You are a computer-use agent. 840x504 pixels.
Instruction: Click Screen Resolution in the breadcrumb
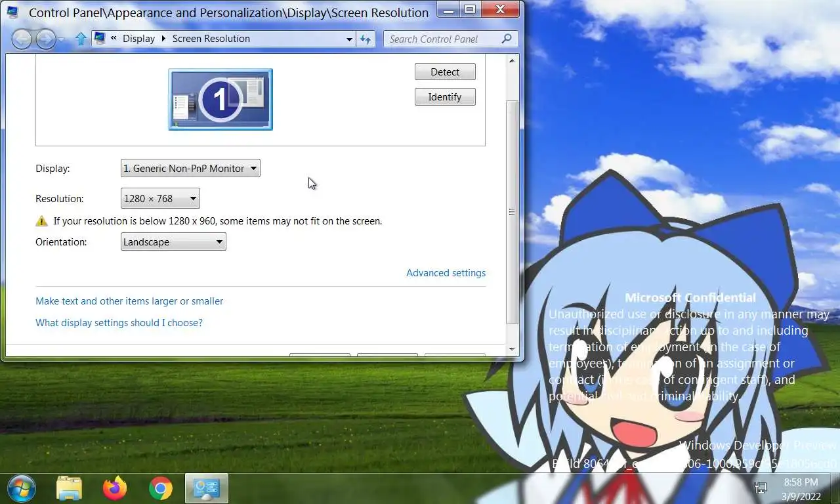(x=211, y=39)
